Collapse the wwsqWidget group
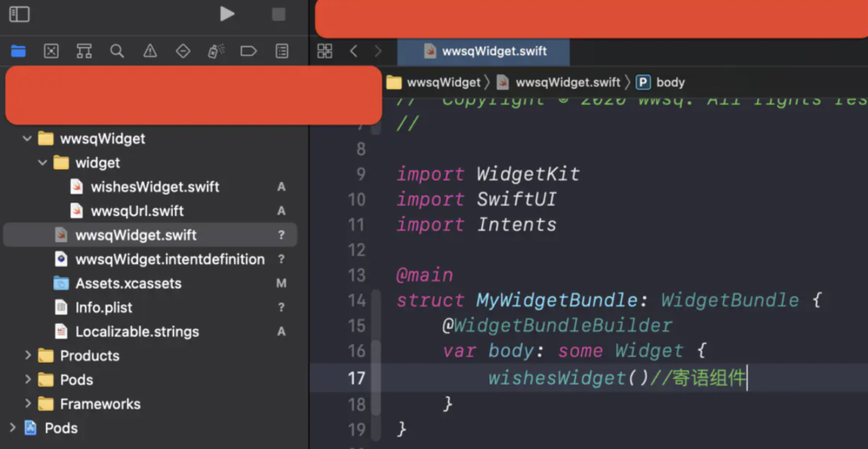Viewport: 868px width, 449px height. point(27,138)
